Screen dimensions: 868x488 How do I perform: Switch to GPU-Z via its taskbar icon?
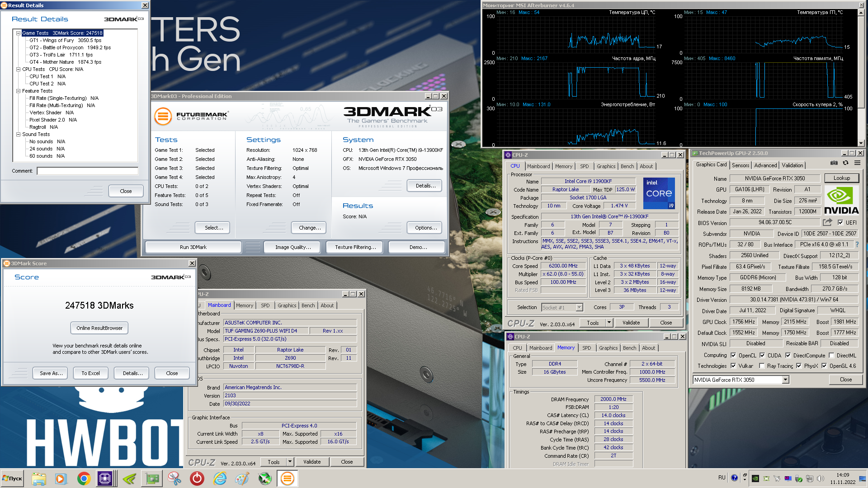coord(152,479)
